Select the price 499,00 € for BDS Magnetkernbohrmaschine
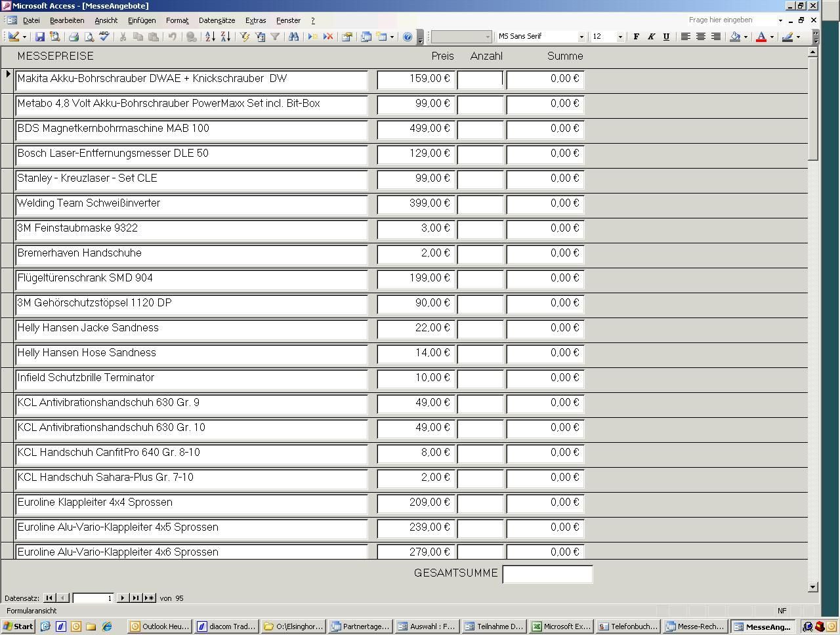 pos(416,130)
